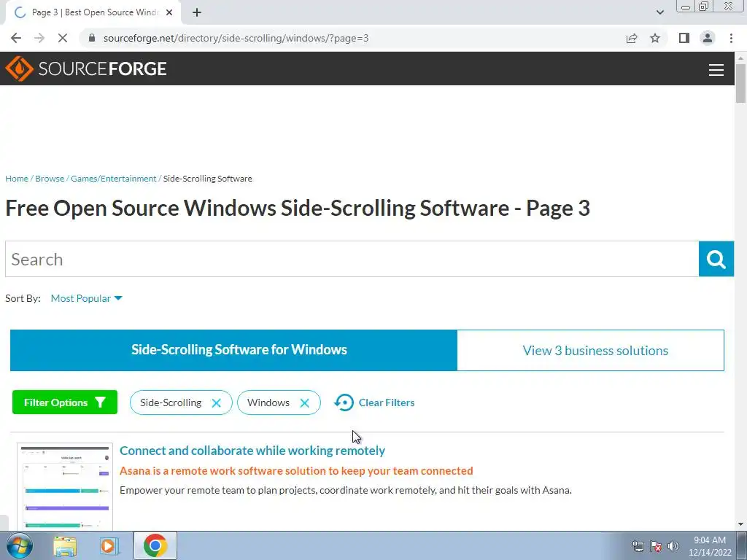Image resolution: width=747 pixels, height=560 pixels.
Task: Click the browser forward arrow
Action: click(x=39, y=38)
